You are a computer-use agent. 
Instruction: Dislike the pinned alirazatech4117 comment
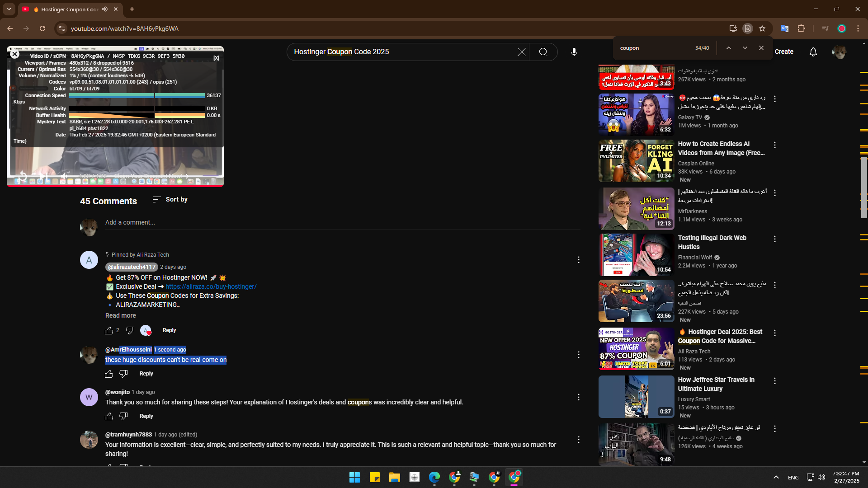130,331
